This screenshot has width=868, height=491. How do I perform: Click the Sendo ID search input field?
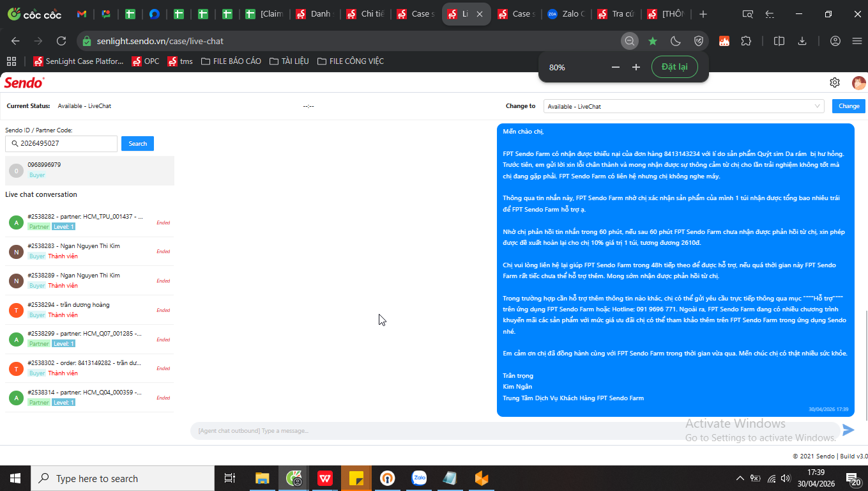(x=61, y=143)
